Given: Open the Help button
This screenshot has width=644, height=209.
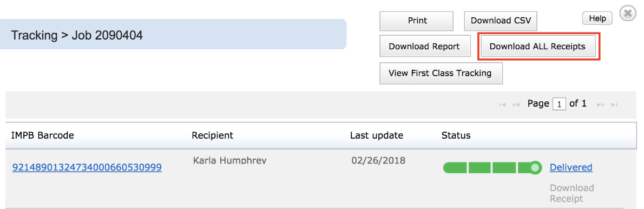Looking at the screenshot, I should pos(597,18).
